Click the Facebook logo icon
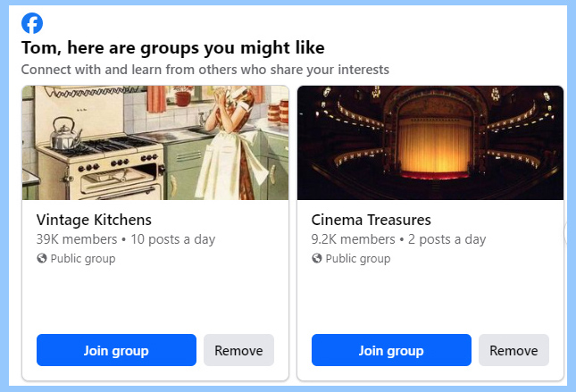 click(x=32, y=23)
